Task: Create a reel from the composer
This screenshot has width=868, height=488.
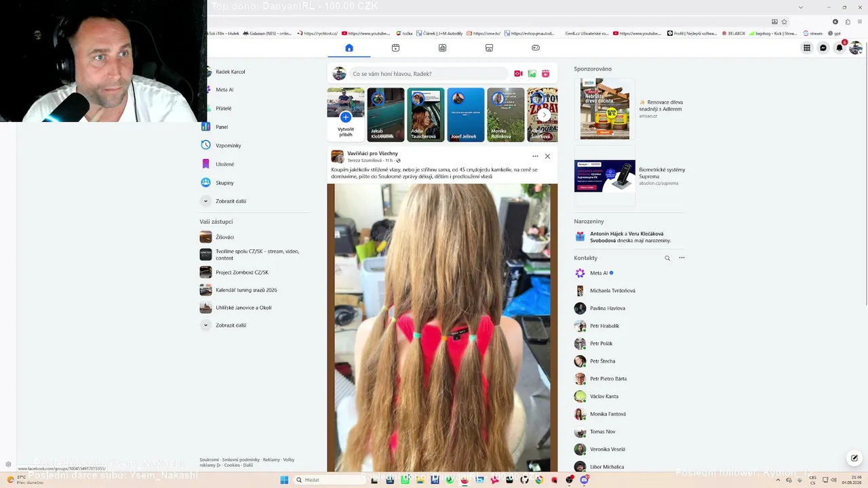Action: point(545,74)
